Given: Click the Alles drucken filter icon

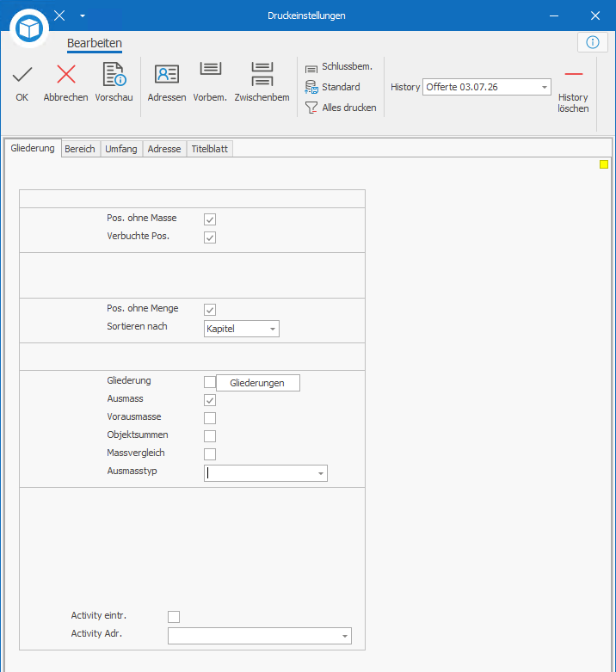Looking at the screenshot, I should tap(311, 108).
